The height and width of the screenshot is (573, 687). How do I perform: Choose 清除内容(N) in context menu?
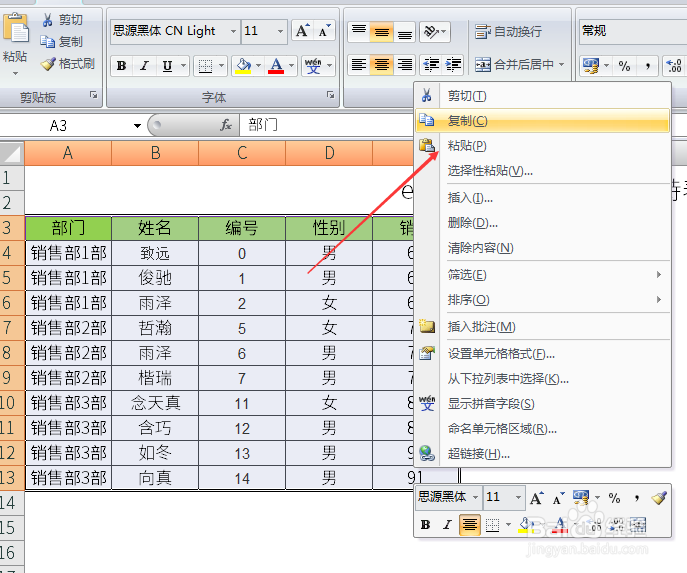tap(542, 248)
